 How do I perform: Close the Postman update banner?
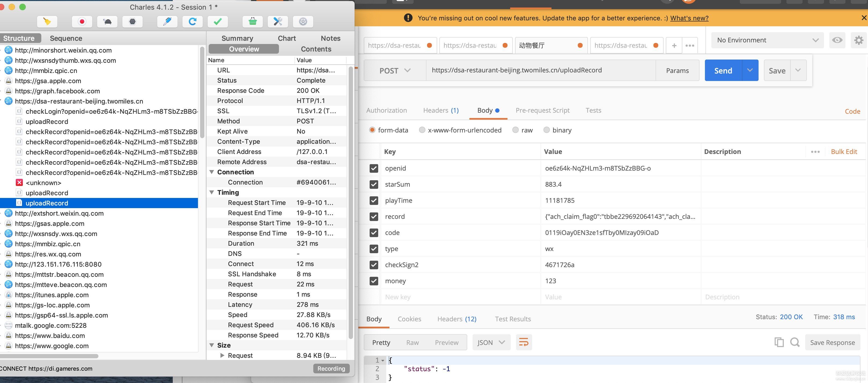coord(864,18)
